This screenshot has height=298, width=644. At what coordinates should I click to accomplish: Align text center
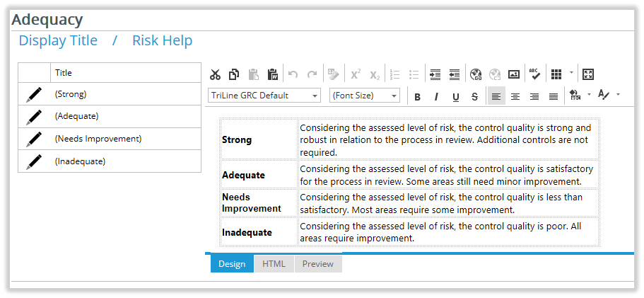tap(515, 96)
